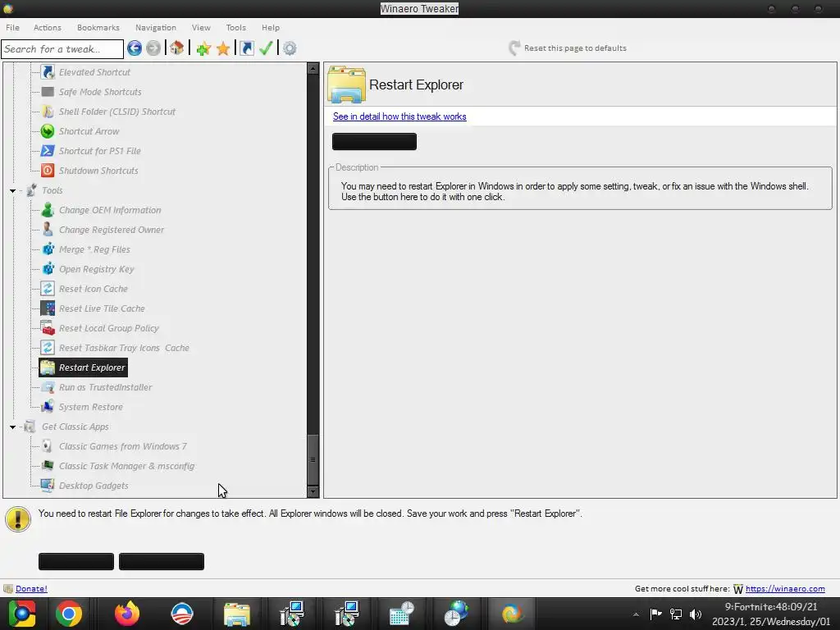Screen dimensions: 840x630
Task: Click the Reset Local Group Policy icon
Action: [48, 328]
